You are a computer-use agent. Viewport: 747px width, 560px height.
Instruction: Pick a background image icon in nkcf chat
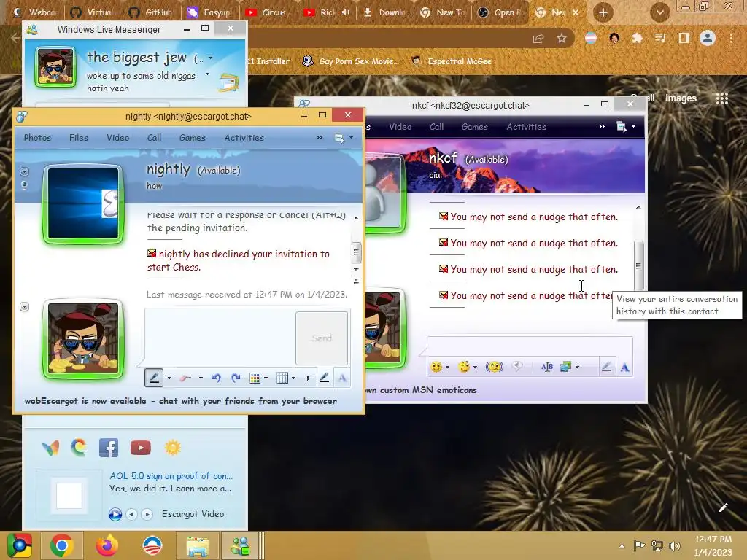pos(565,367)
